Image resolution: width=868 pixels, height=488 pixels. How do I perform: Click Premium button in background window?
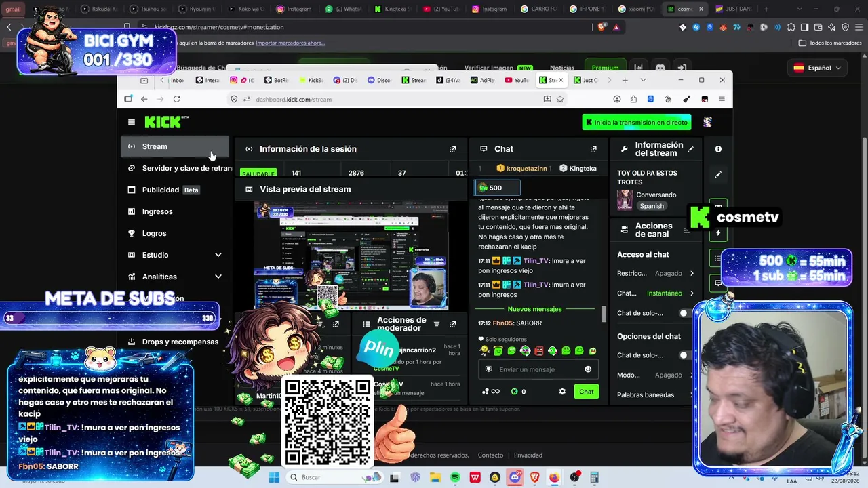605,68
